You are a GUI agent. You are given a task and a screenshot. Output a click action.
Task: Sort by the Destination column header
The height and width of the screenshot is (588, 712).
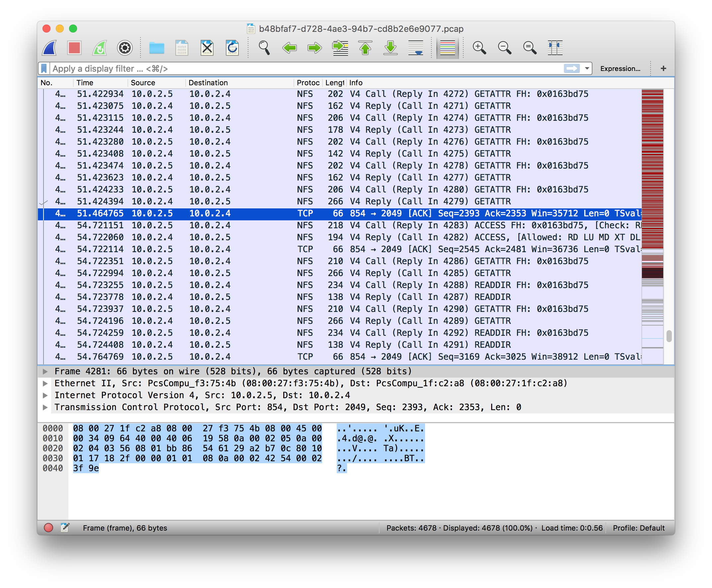click(208, 83)
